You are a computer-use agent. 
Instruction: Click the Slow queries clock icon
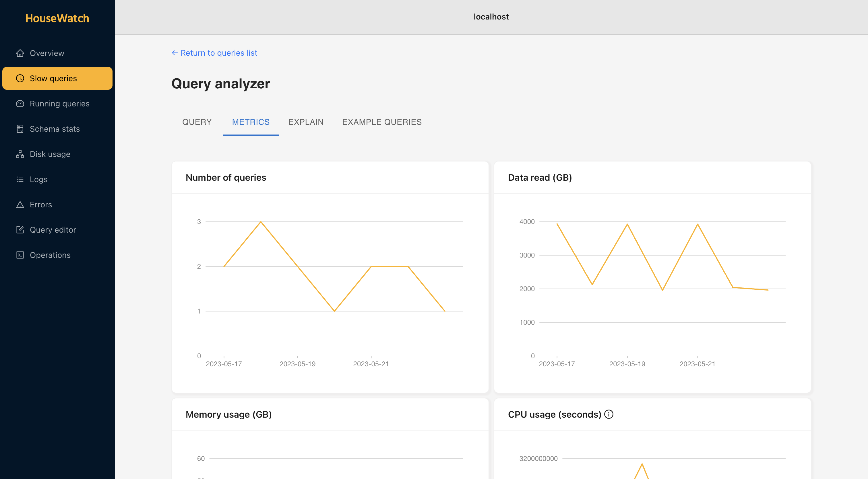click(20, 78)
